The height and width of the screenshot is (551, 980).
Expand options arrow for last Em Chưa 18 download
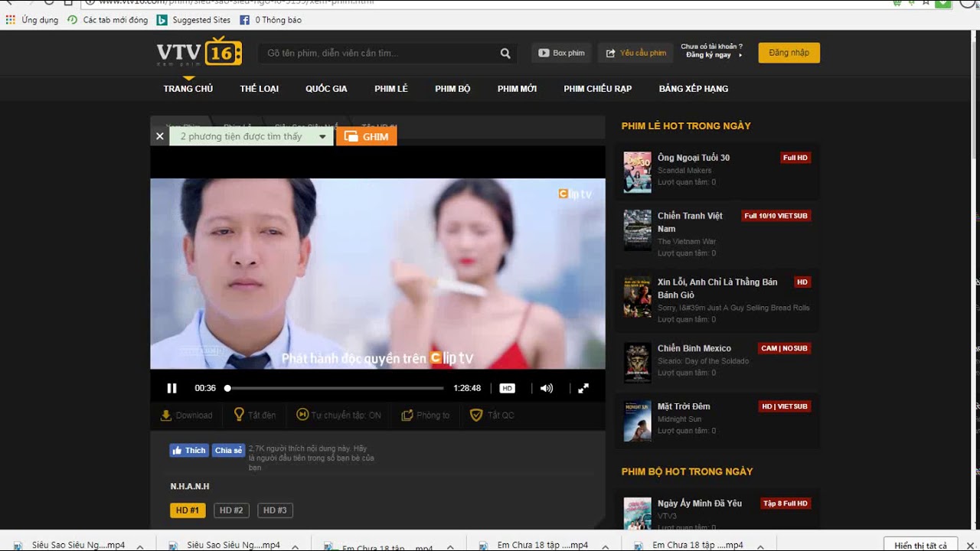pos(759,546)
